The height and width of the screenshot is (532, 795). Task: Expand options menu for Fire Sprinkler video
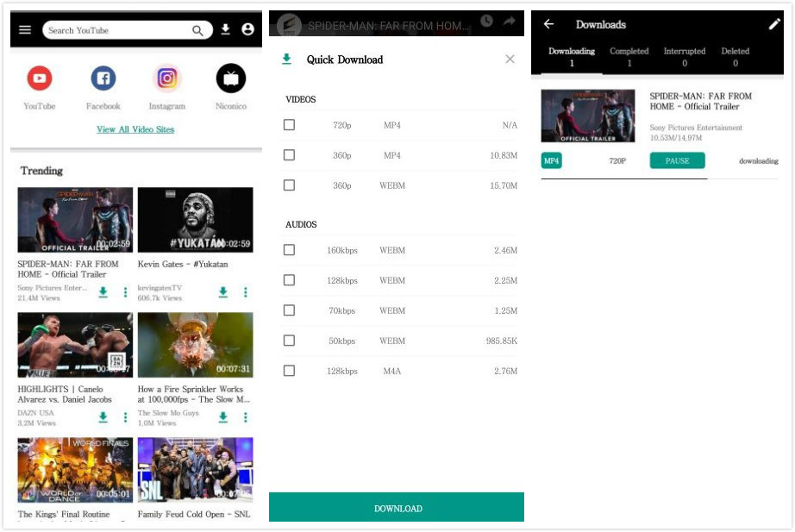[245, 417]
